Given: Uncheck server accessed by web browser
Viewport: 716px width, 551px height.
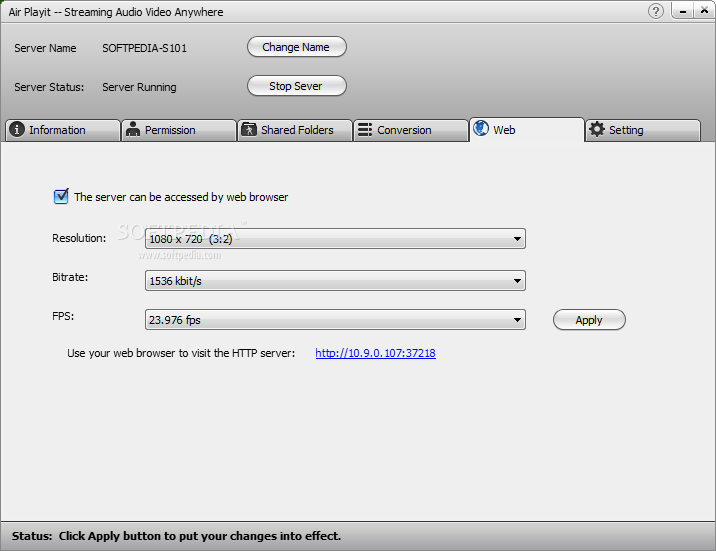Looking at the screenshot, I should click(61, 197).
